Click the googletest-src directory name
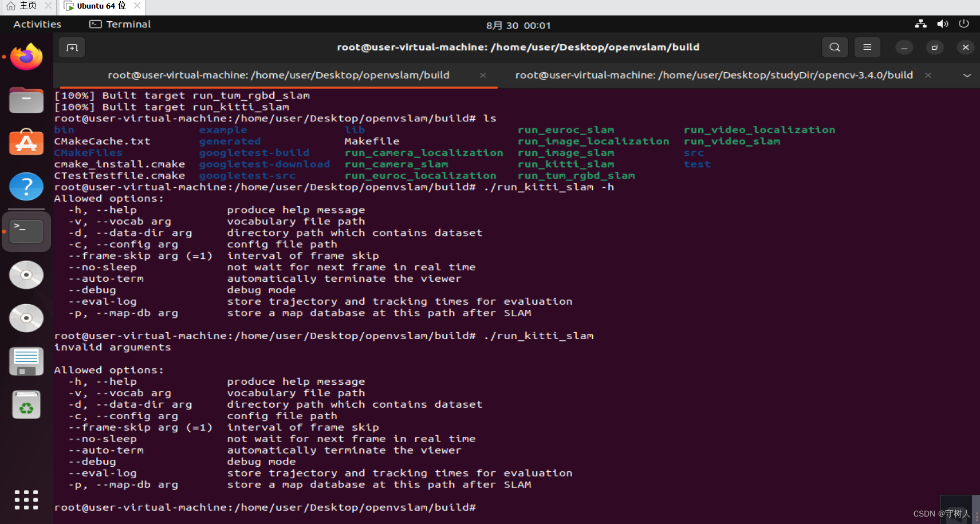 click(x=247, y=176)
